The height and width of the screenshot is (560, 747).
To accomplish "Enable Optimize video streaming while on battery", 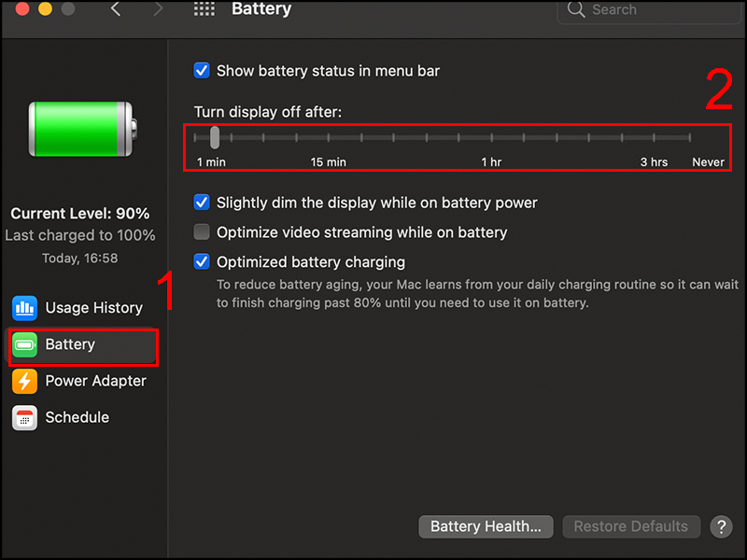I will (x=202, y=232).
